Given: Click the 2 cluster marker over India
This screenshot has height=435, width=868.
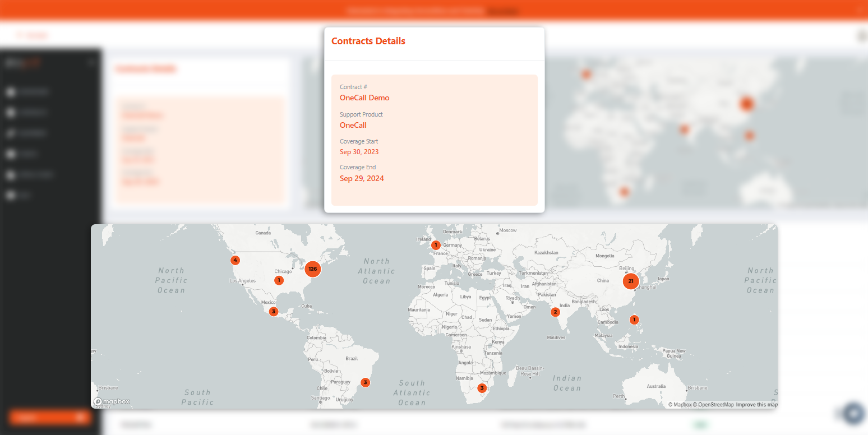Looking at the screenshot, I should pos(555,312).
